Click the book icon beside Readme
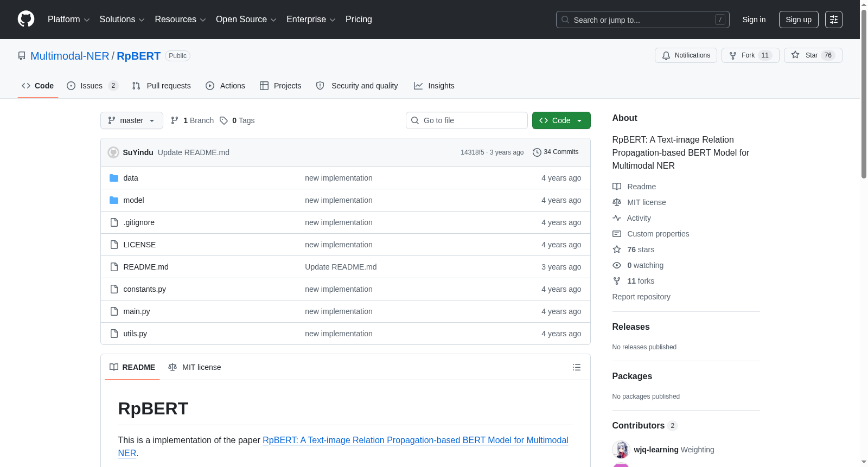The width and height of the screenshot is (868, 467). click(617, 187)
